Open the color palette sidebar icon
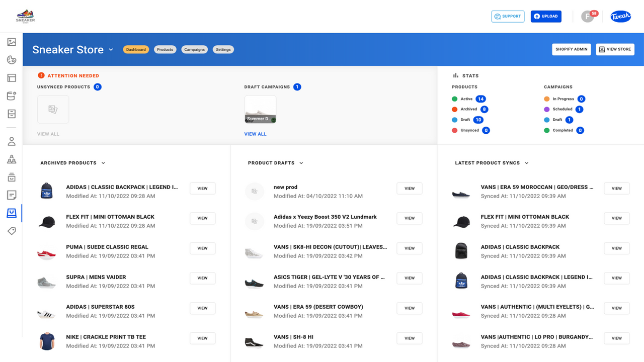This screenshot has height=362, width=644. click(12, 60)
